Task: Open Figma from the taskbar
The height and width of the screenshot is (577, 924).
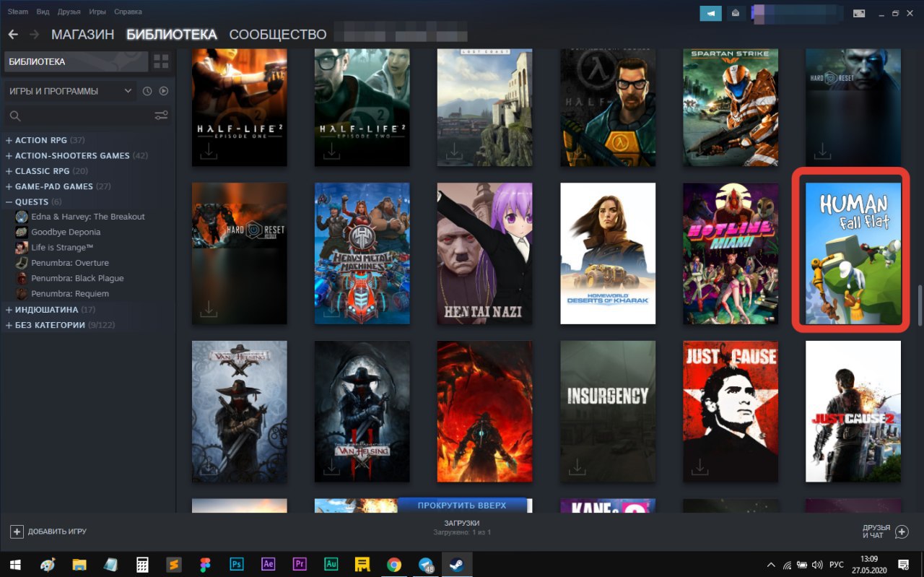Action: click(x=205, y=564)
